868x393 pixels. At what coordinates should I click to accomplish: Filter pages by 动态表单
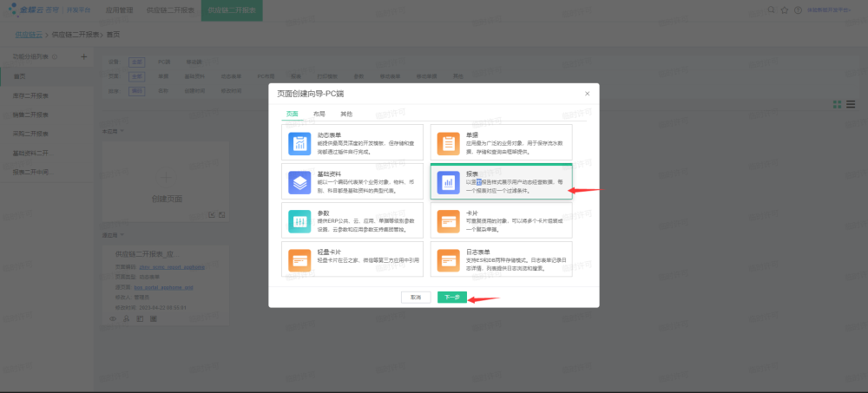click(232, 76)
